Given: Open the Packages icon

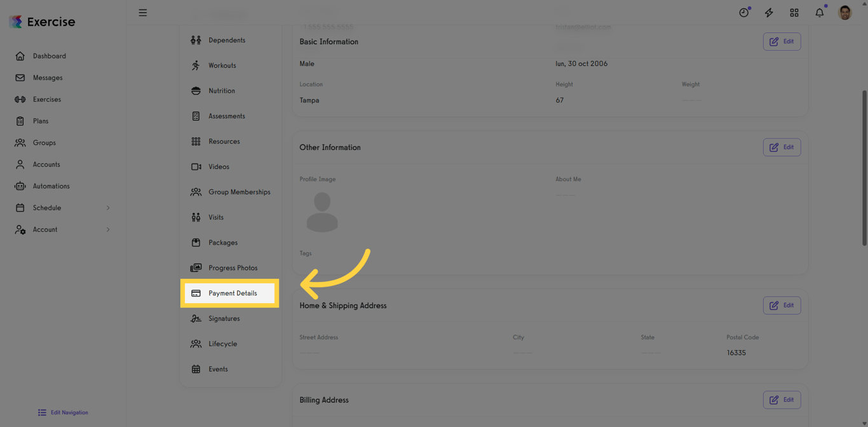Looking at the screenshot, I should click(197, 242).
